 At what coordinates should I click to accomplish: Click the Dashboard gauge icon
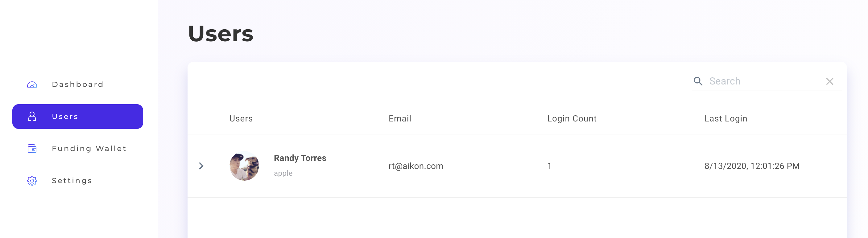tap(32, 84)
